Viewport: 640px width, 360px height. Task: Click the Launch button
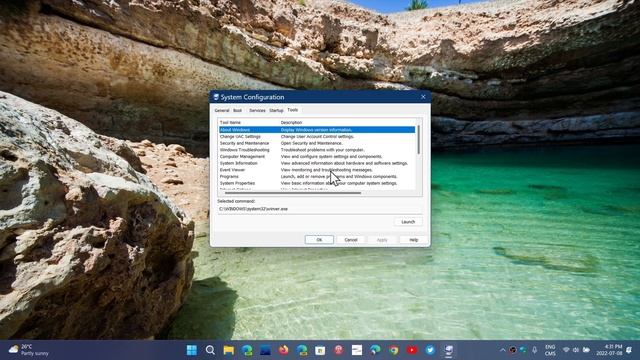click(x=408, y=222)
